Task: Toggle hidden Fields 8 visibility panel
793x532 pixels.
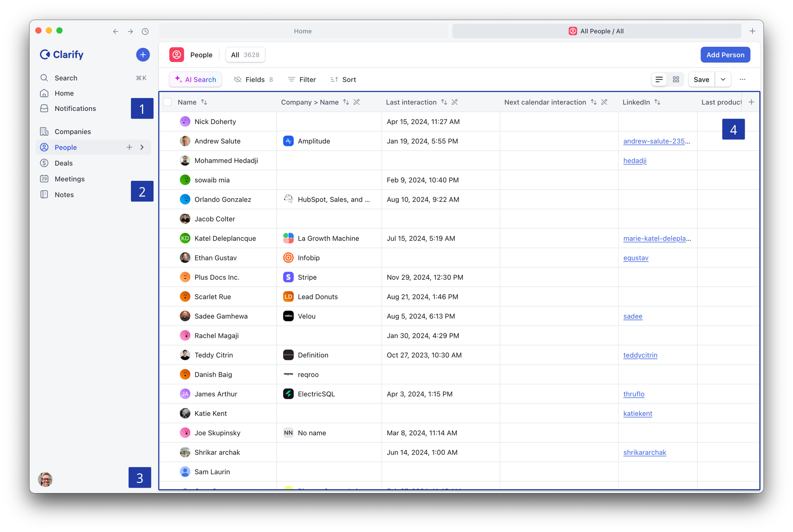Action: click(253, 80)
